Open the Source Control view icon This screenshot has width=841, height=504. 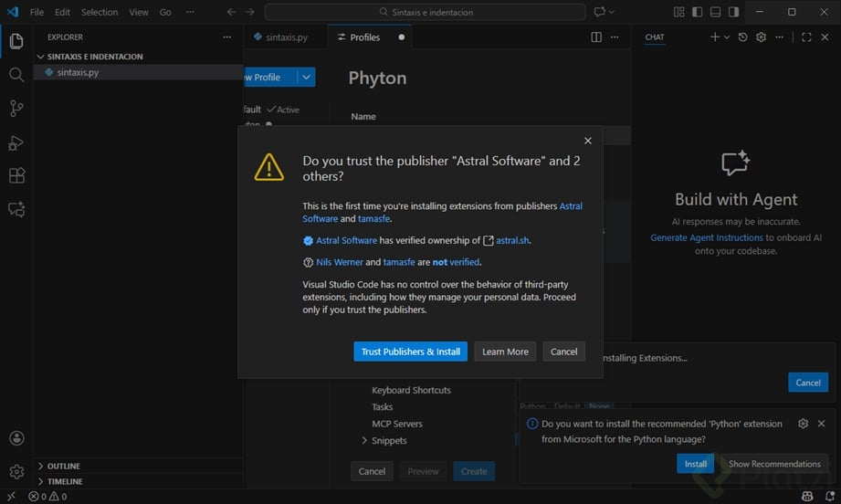[16, 109]
